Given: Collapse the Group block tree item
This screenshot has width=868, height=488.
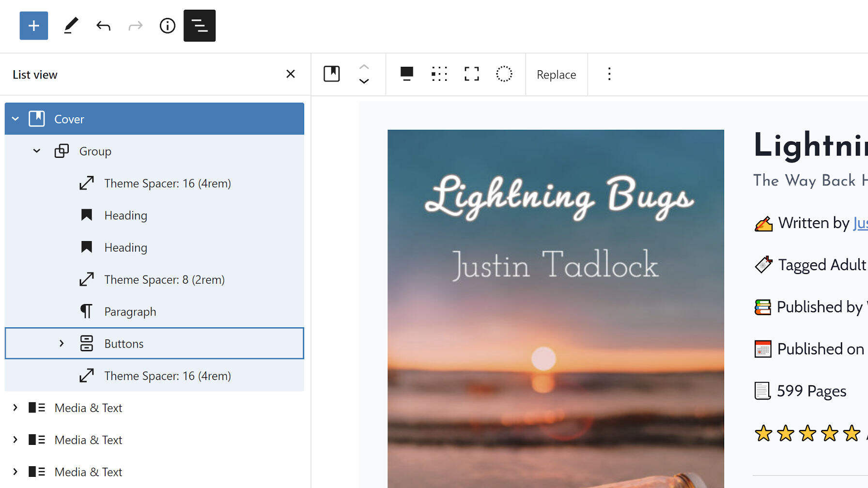Looking at the screenshot, I should 37,151.
